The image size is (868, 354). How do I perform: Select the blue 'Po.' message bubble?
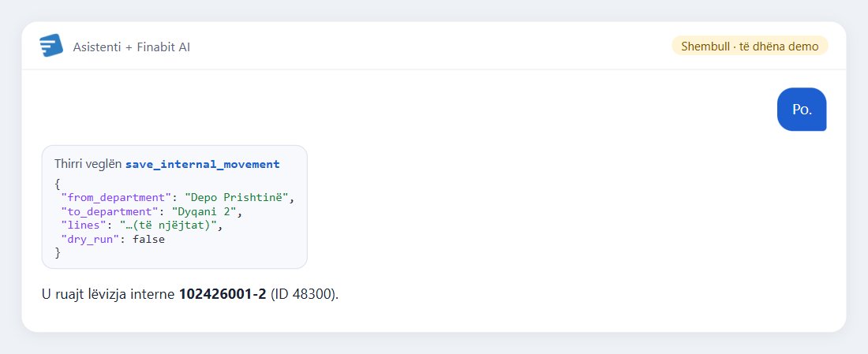click(802, 110)
